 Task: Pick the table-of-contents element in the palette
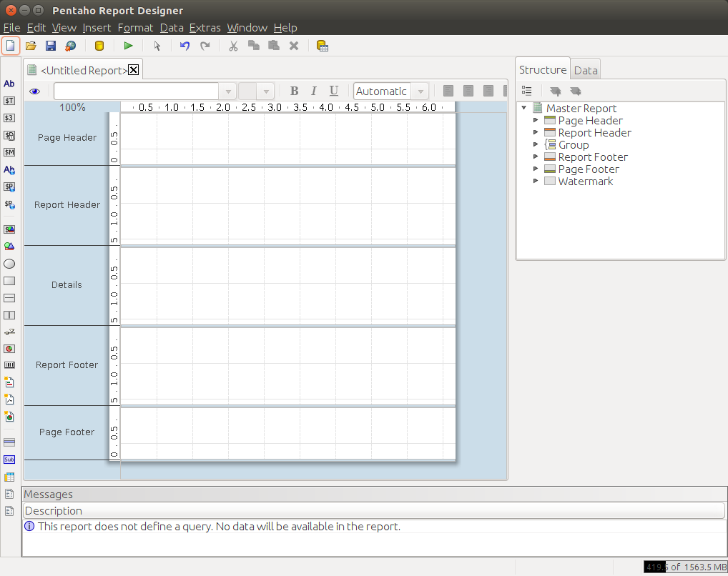click(x=9, y=477)
